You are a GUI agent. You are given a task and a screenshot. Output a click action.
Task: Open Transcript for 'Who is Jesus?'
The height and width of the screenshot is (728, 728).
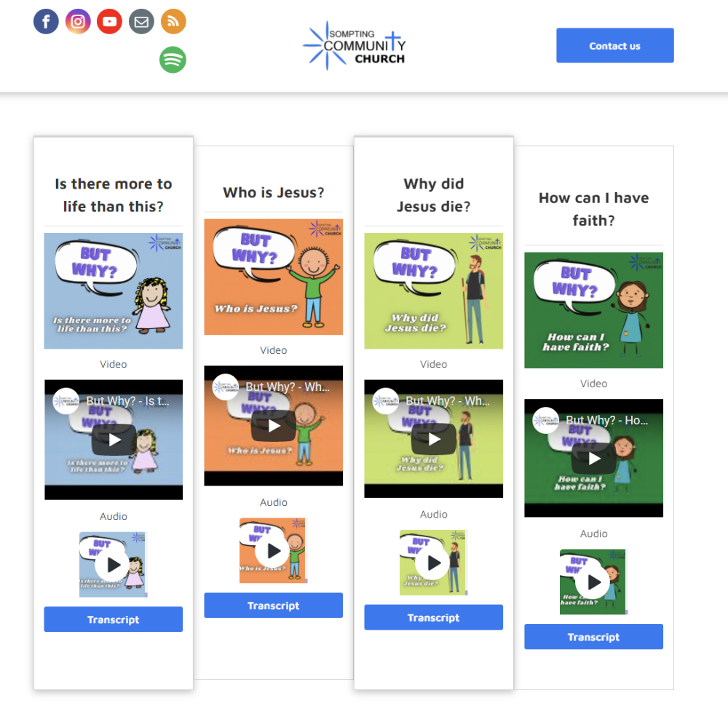[x=274, y=606]
